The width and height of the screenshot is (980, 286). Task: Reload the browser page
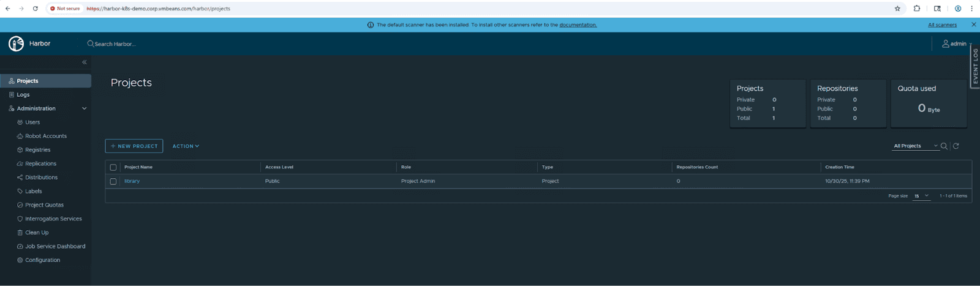coord(35,9)
